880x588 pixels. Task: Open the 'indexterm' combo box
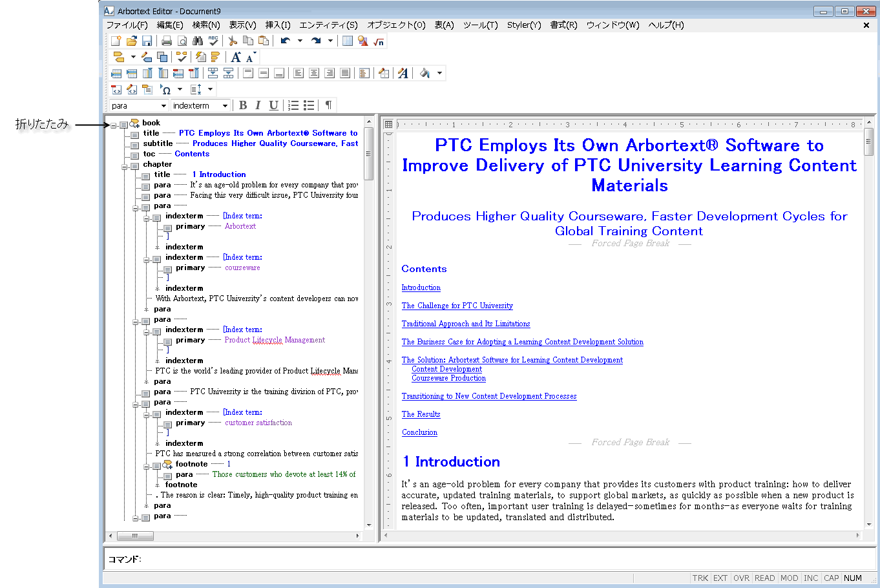point(225,106)
